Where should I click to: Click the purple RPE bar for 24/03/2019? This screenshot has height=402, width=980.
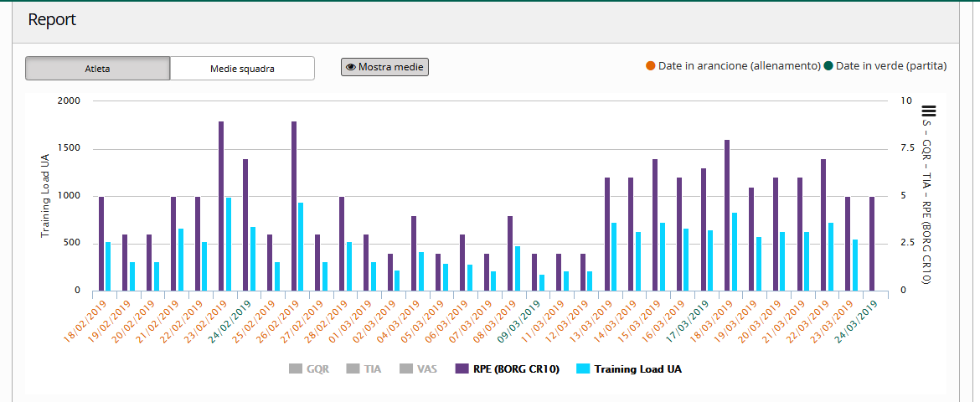pyautogui.click(x=872, y=244)
